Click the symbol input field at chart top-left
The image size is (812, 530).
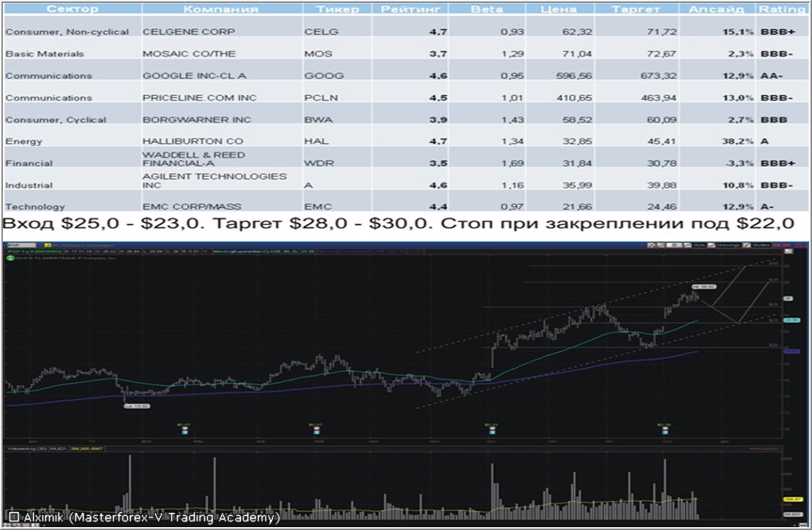pos(21,245)
